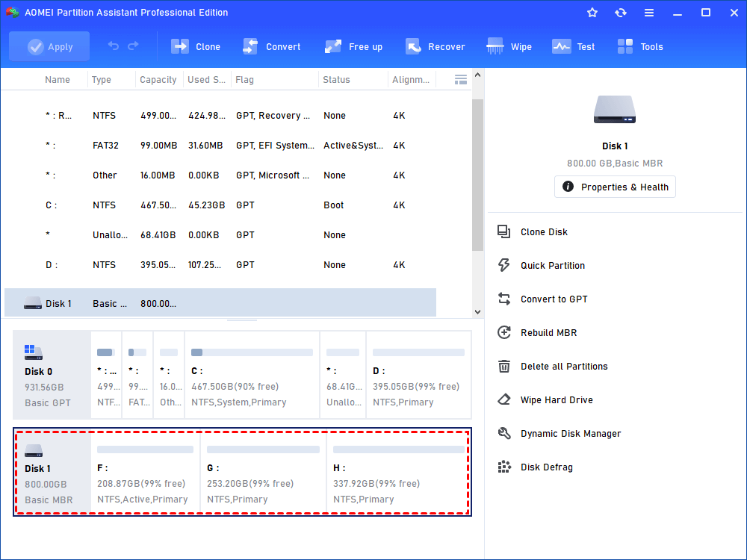Click the large Disk 1 drive icon in side panel
This screenshot has height=560, width=747.
tap(615, 110)
